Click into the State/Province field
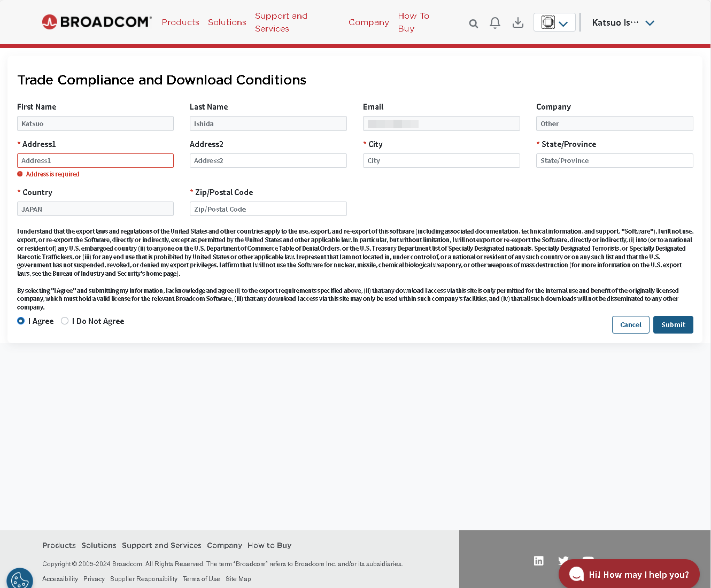The width and height of the screenshot is (711, 588). [x=615, y=160]
